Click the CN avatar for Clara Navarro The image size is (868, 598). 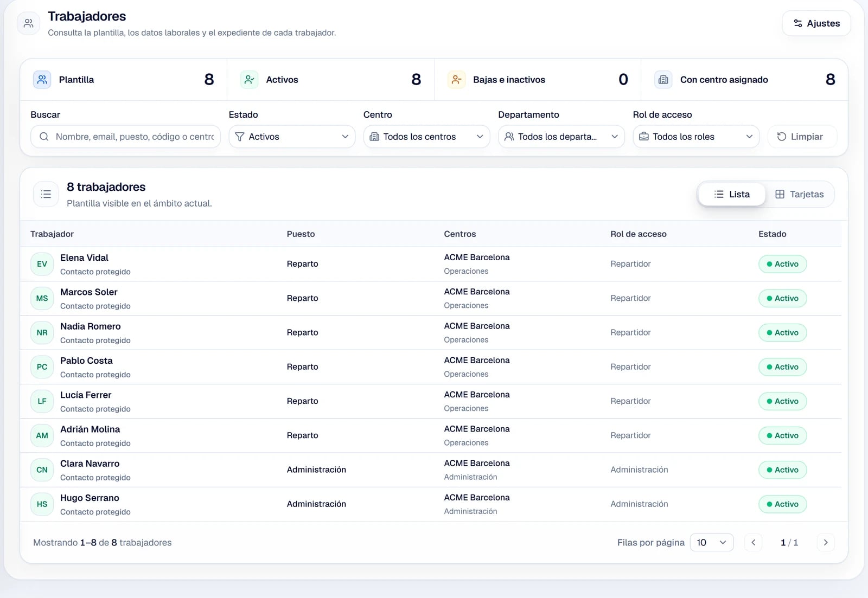click(x=42, y=470)
